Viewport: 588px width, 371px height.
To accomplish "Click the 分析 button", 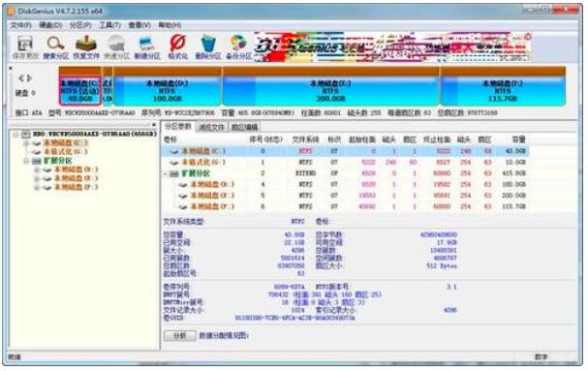I will tap(180, 335).
